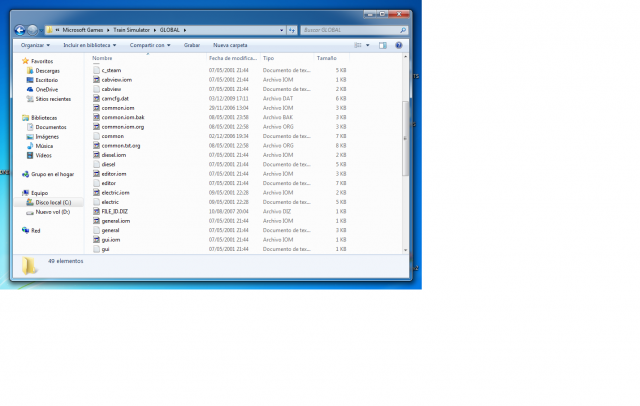640x406 pixels.
Task: Click the Back navigation arrow
Action: coord(20,30)
